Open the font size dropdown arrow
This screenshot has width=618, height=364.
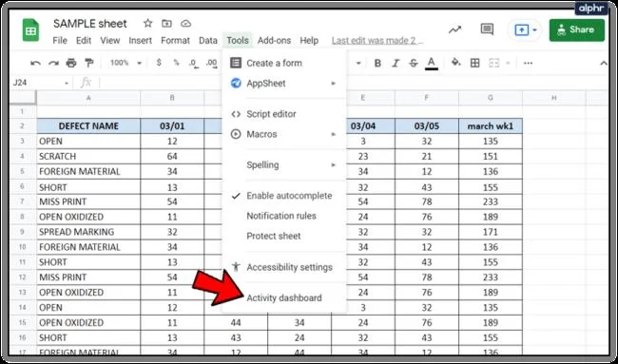[358, 63]
